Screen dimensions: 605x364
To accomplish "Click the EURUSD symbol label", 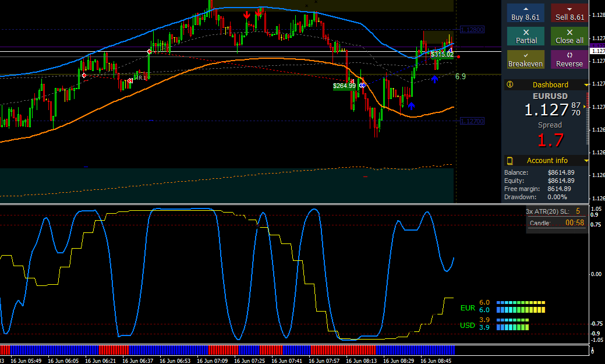I will tap(550, 96).
